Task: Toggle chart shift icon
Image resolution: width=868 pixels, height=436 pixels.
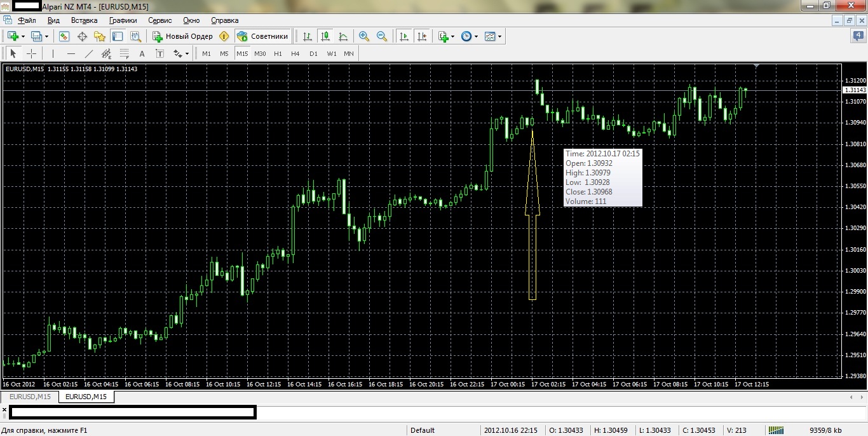Action: click(x=421, y=36)
